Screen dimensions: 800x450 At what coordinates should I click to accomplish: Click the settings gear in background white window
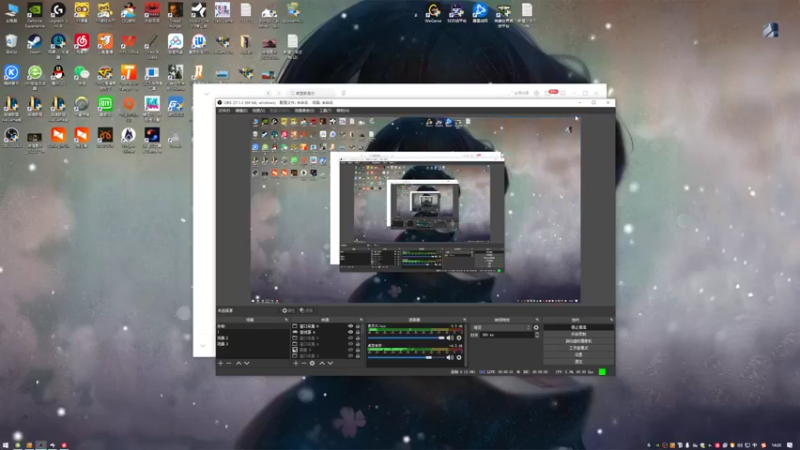[536, 93]
